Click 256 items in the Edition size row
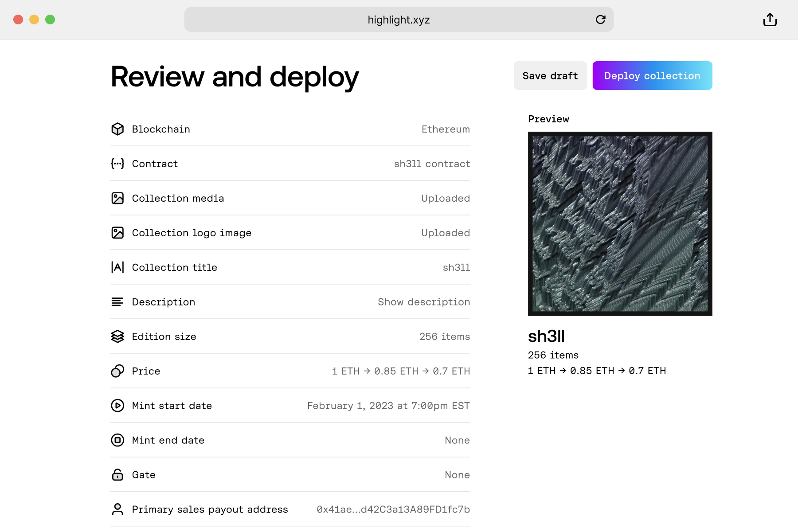This screenshot has width=798, height=532. coord(445,336)
